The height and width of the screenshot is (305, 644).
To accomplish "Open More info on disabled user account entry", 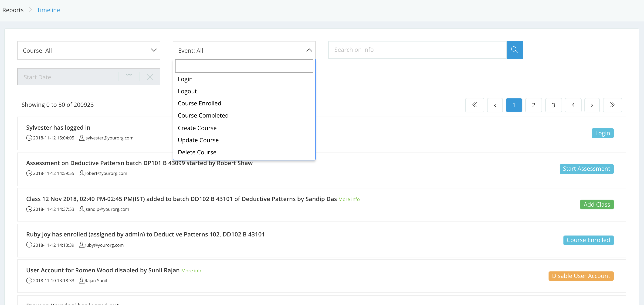I will tap(192, 271).
